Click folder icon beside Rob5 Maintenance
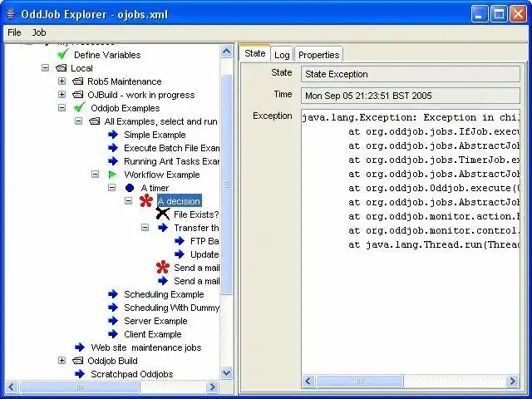Screen dimensions: 532x399 [x=77, y=81]
